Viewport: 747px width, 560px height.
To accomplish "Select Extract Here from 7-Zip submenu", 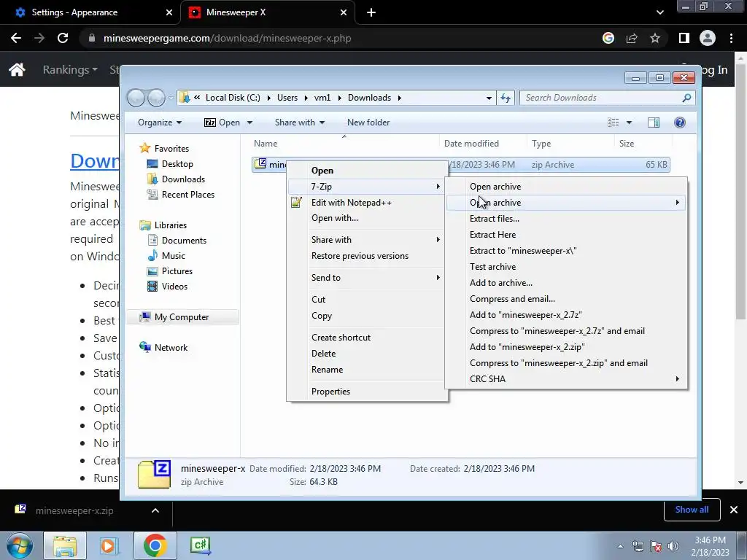I will (x=492, y=235).
